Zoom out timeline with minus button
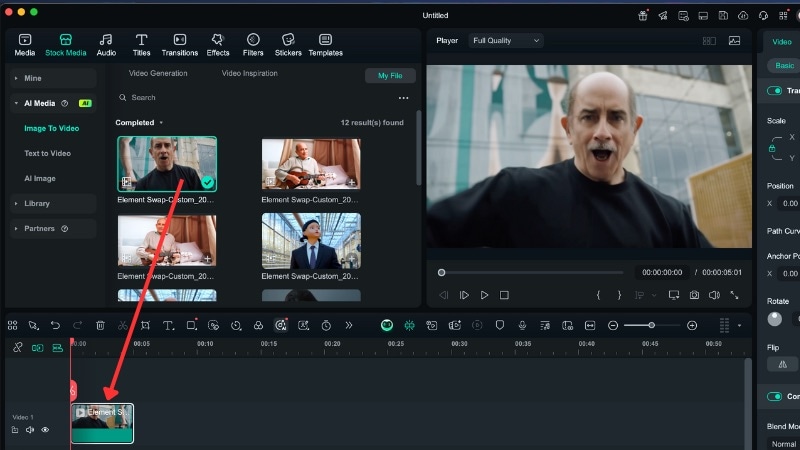Viewport: 800px width, 450px height. coord(613,325)
